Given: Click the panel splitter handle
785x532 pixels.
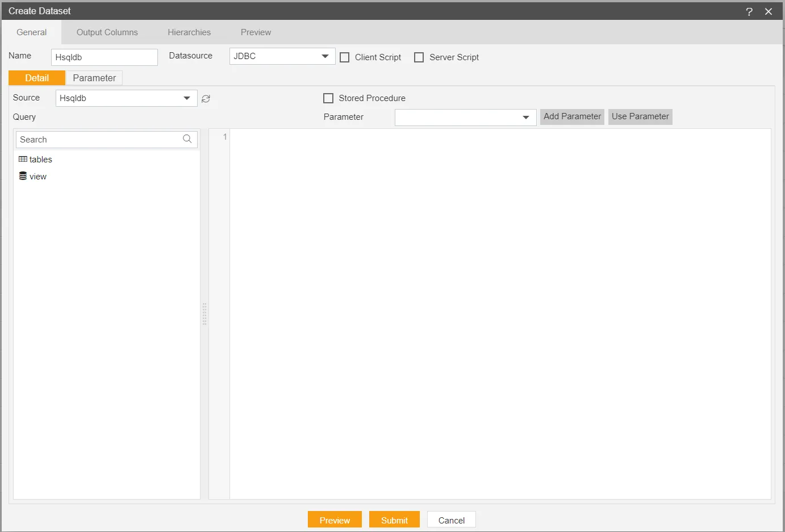Looking at the screenshot, I should tap(204, 314).
